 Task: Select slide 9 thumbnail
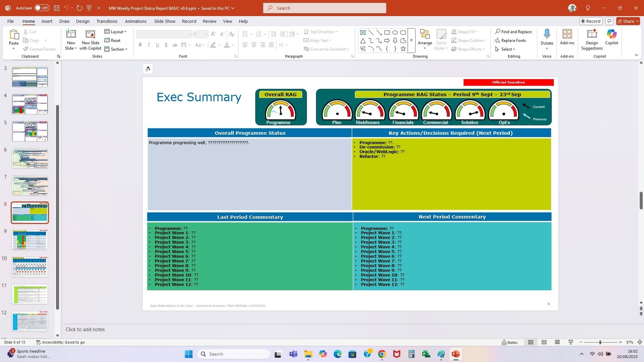(x=30, y=240)
